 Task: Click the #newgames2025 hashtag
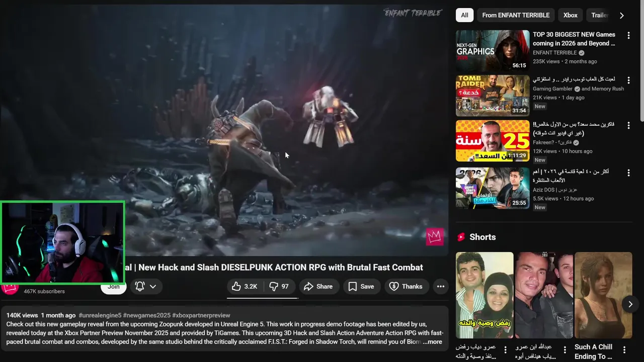coord(146,315)
